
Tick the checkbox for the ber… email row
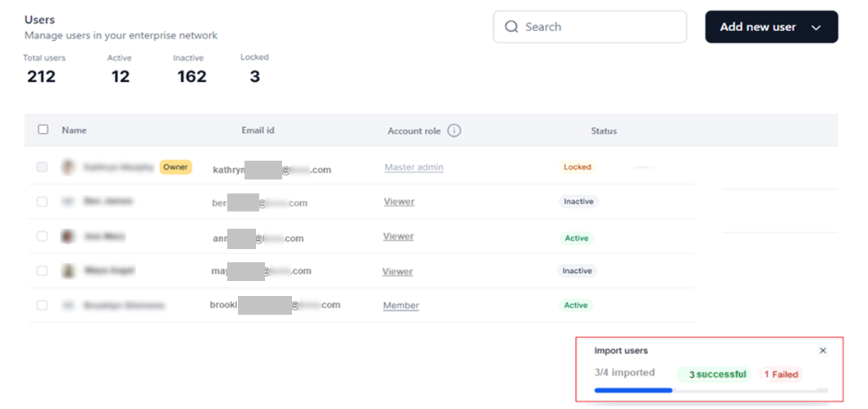[x=42, y=202]
